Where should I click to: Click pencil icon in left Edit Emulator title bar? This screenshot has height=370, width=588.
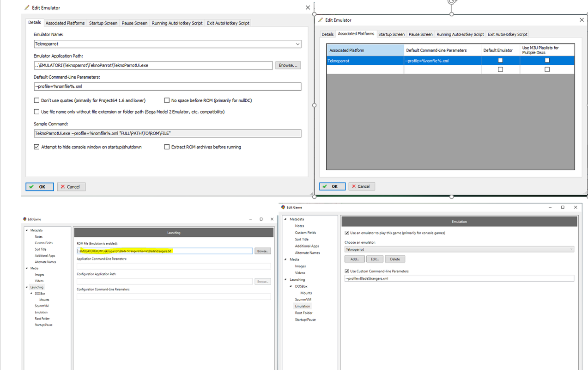coord(27,8)
